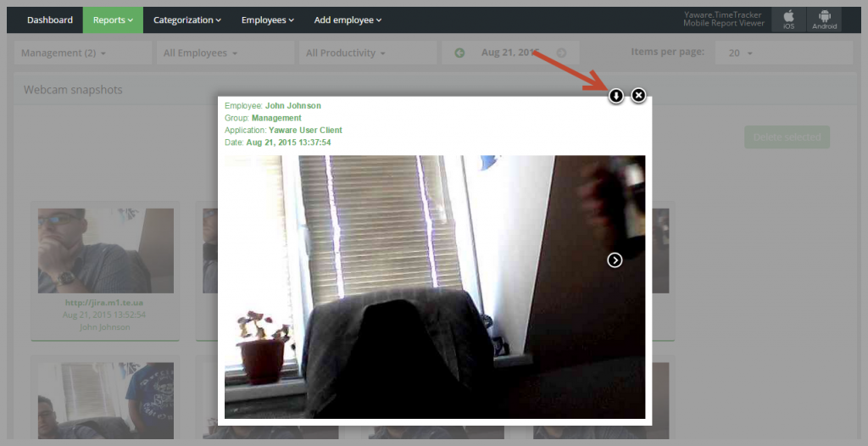Download the snapshot using the arrow icon
This screenshot has height=446, width=868.
[x=616, y=96]
